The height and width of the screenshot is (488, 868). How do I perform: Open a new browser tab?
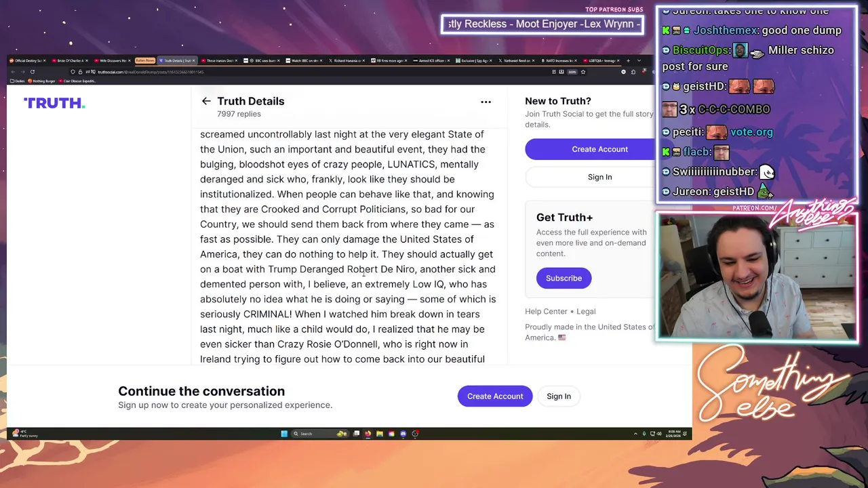click(628, 60)
